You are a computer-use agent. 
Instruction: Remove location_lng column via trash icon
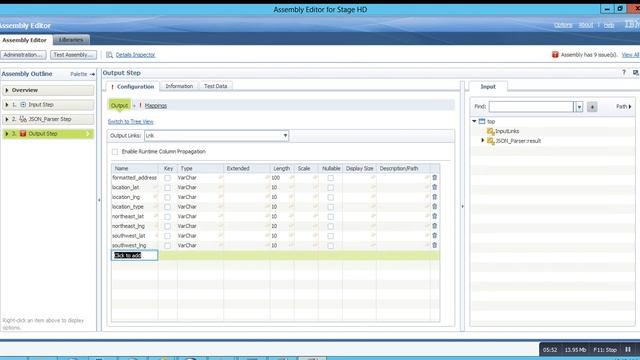(x=434, y=197)
